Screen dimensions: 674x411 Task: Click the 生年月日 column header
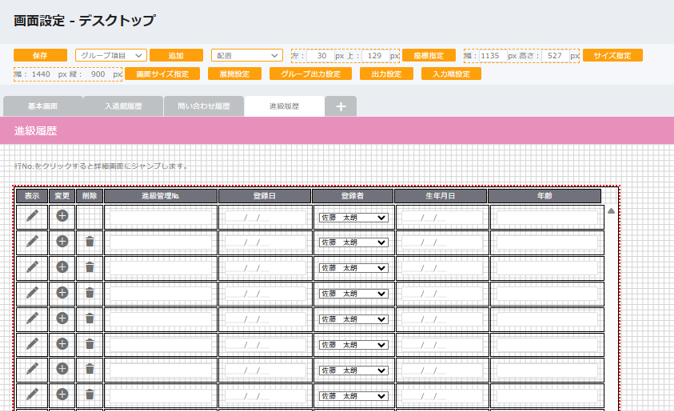tap(440, 196)
